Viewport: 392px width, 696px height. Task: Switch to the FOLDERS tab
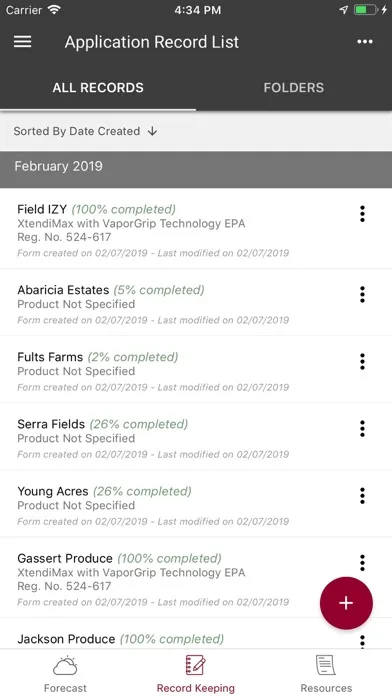[293, 87]
